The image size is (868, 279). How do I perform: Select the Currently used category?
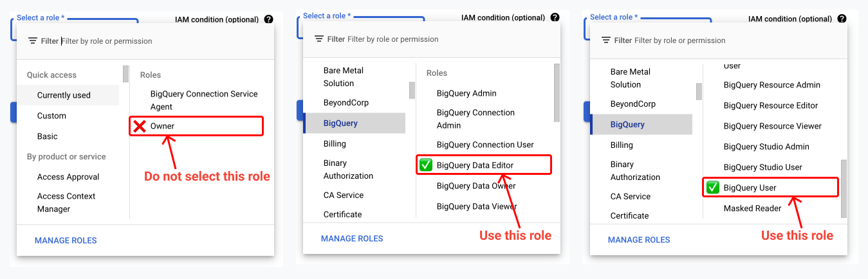click(68, 95)
